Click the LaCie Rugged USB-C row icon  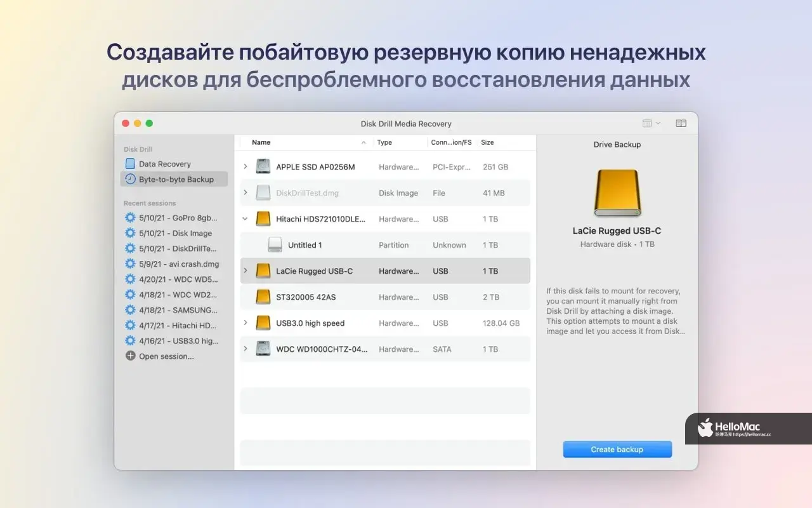click(x=263, y=271)
